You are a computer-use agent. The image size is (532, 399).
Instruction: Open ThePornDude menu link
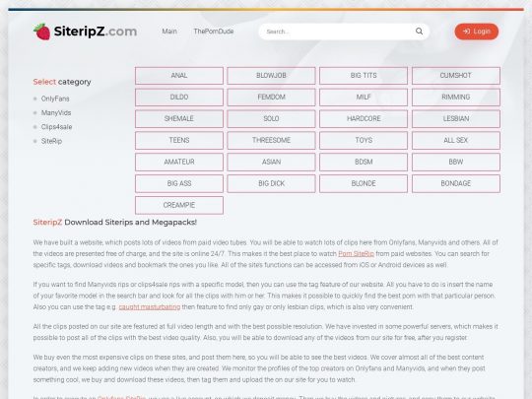[x=214, y=32]
